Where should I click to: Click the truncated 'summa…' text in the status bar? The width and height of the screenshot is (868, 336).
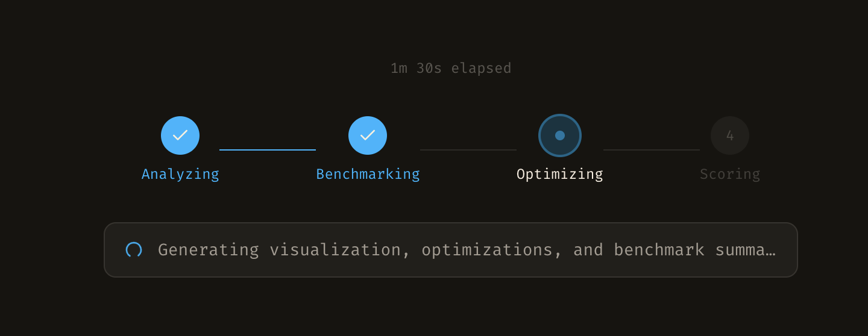746,250
